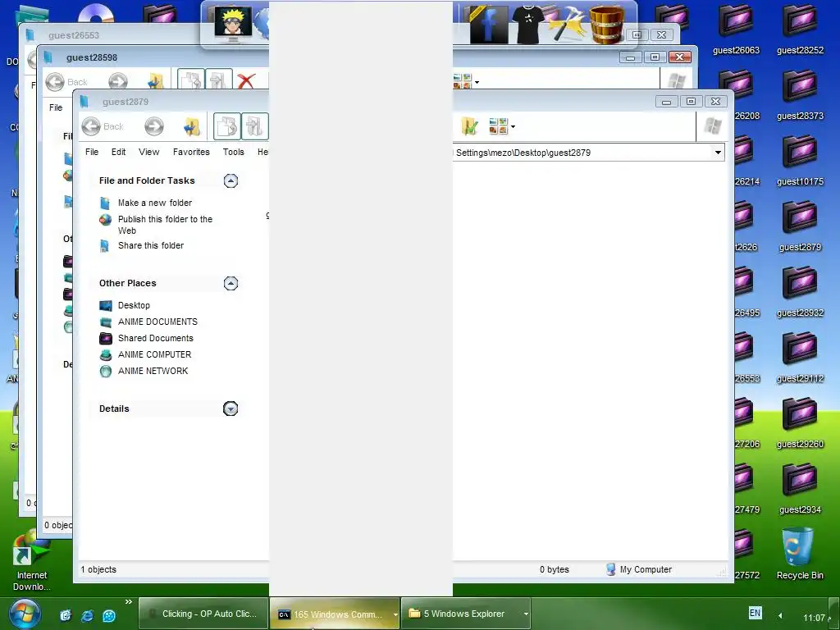Click Naruto monitor icon in top dock
The image size is (840, 630).
coord(233,24)
